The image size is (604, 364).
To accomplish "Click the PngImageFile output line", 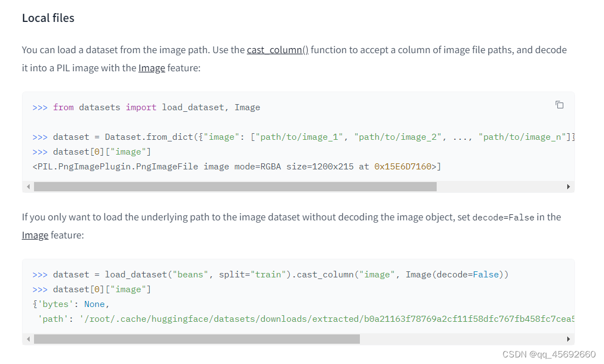I will (236, 166).
